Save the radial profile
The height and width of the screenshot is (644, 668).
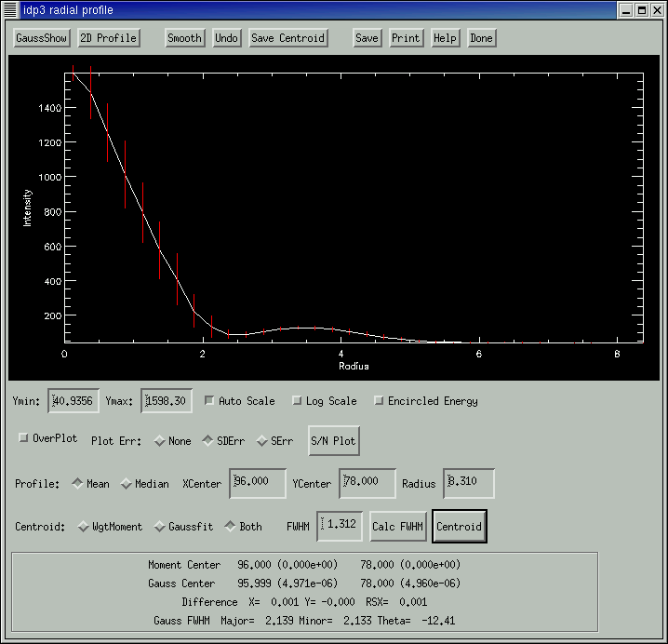367,38
